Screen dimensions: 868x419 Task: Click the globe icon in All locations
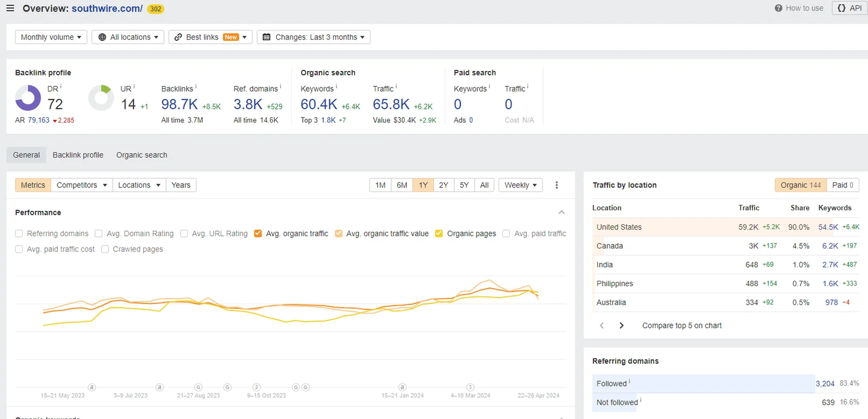(x=102, y=37)
